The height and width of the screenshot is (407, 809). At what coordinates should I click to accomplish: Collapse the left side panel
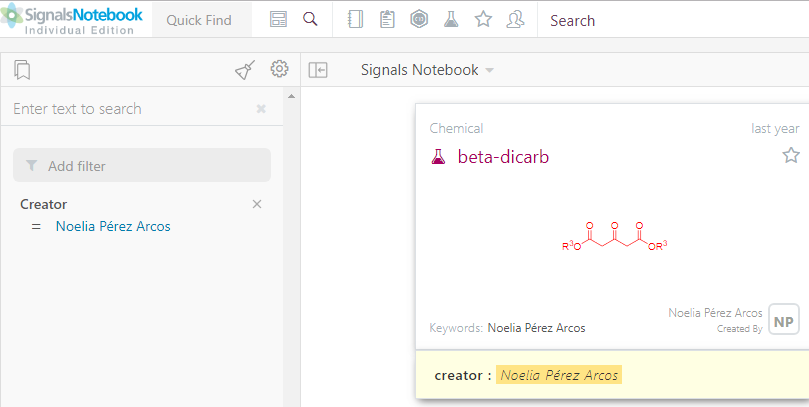(318, 70)
